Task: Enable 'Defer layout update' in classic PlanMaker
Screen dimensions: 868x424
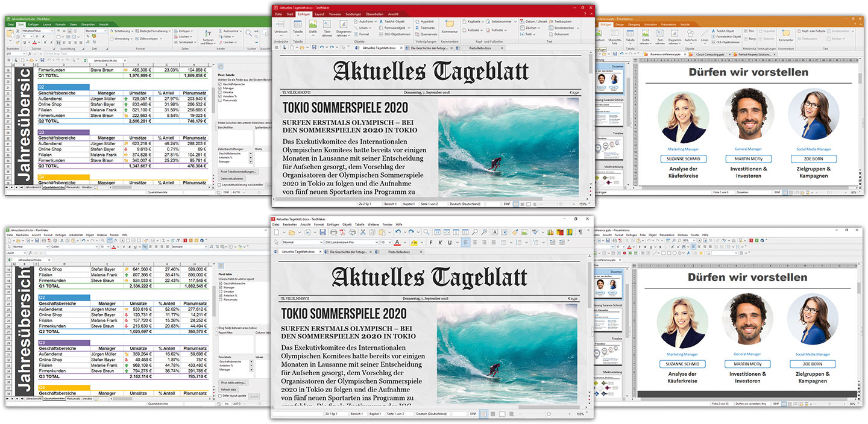Action: [x=220, y=396]
